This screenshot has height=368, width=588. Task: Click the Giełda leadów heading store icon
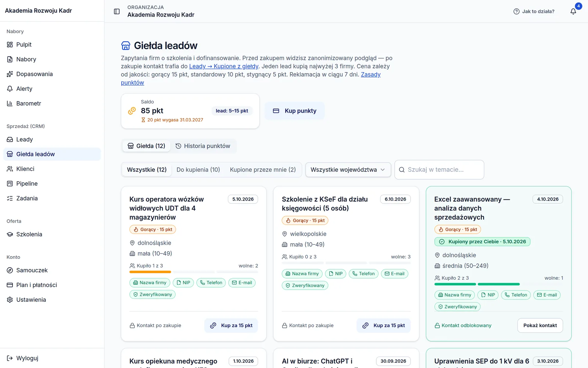(126, 46)
